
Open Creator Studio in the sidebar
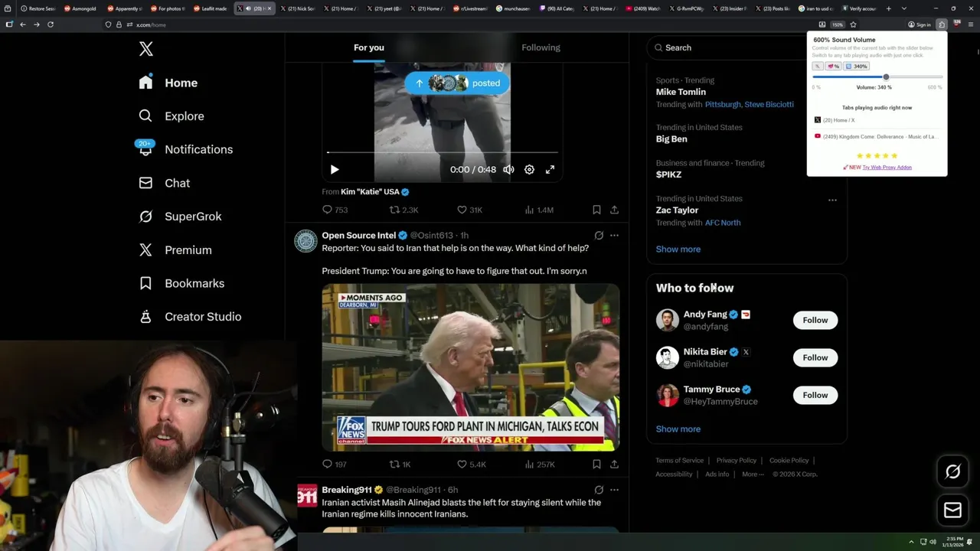click(x=190, y=317)
